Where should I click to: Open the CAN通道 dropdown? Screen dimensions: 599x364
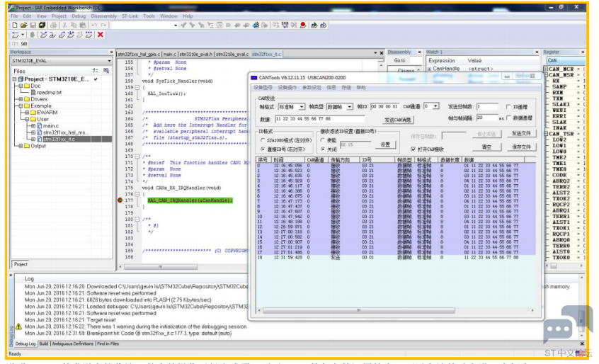(435, 106)
